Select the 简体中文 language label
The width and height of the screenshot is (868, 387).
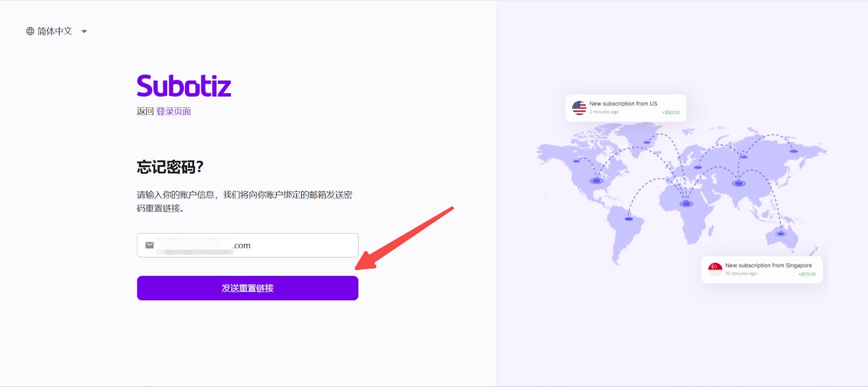tap(55, 31)
